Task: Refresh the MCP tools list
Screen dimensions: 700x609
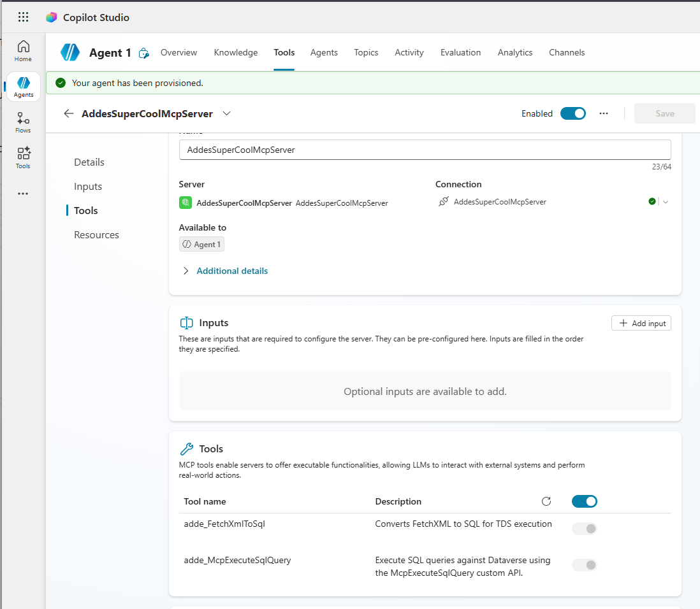Action: (x=546, y=501)
